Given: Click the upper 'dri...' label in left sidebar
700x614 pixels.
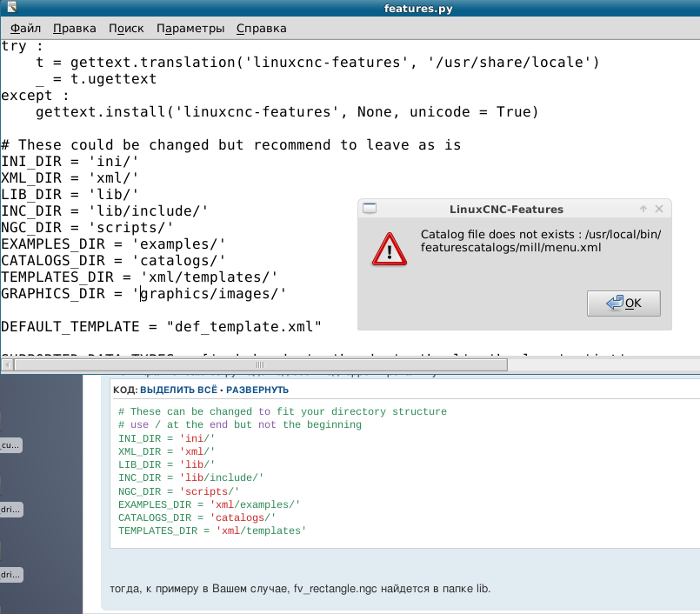Looking at the screenshot, I should click(10, 510).
